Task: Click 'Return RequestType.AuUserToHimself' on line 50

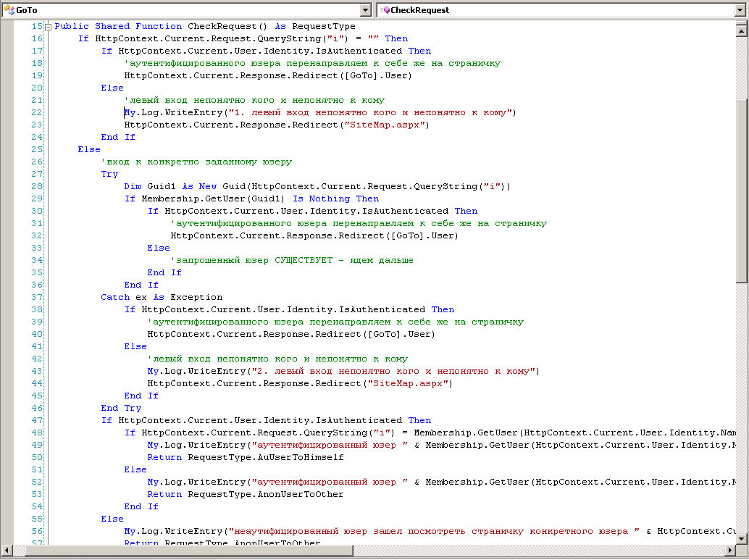Action: tap(246, 457)
